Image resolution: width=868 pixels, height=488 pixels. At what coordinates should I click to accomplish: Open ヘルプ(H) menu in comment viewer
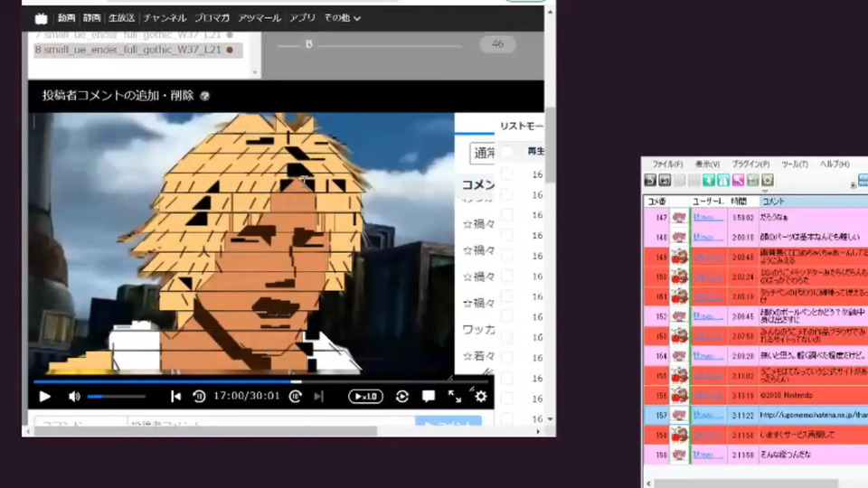tap(835, 164)
